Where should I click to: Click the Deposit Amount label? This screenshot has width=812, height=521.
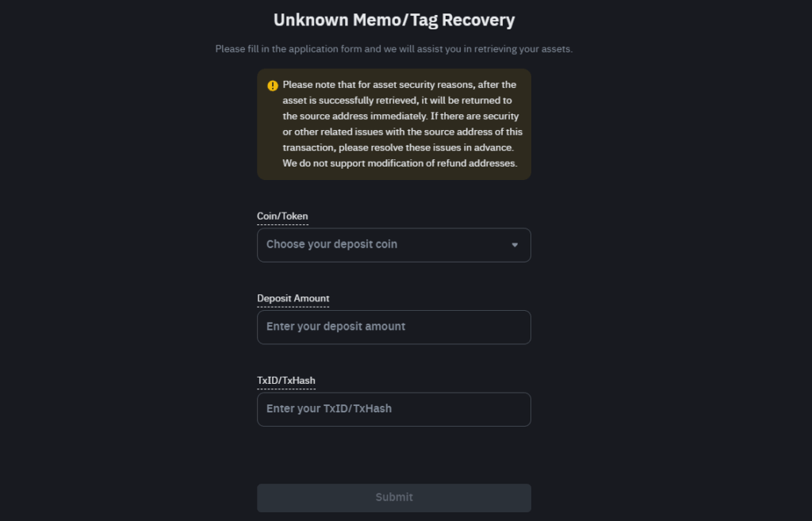coord(293,298)
